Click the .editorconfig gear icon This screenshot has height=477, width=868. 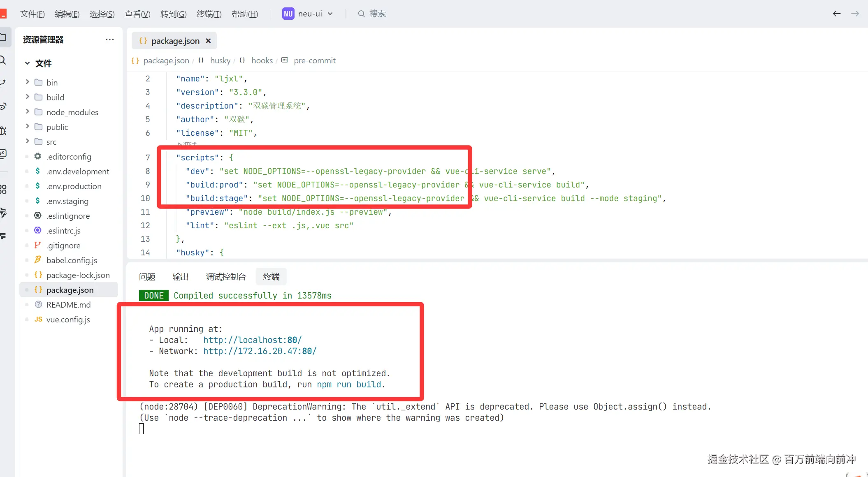tap(38, 156)
